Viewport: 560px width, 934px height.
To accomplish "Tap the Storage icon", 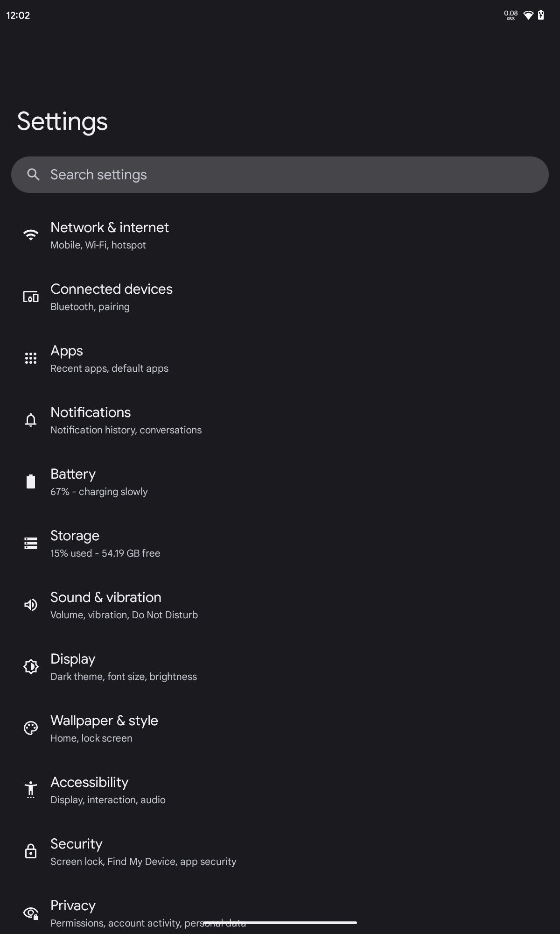I will point(31,543).
